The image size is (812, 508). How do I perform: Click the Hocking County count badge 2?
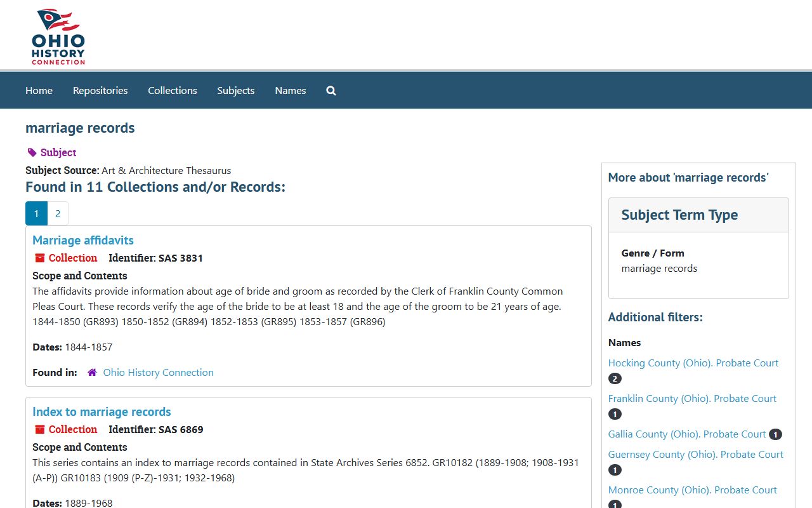point(615,378)
